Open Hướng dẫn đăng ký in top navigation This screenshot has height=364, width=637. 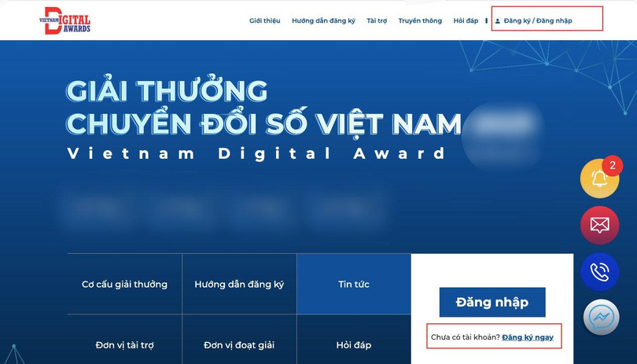[323, 20]
